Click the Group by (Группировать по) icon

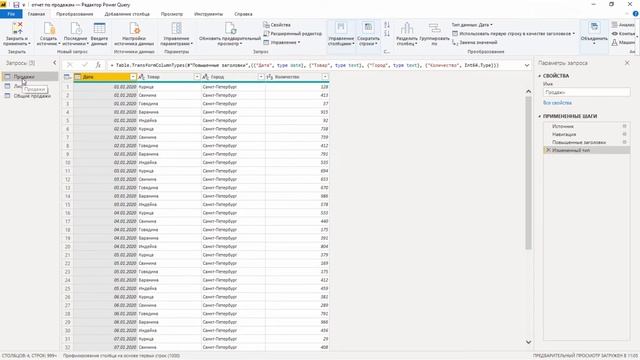point(434,28)
